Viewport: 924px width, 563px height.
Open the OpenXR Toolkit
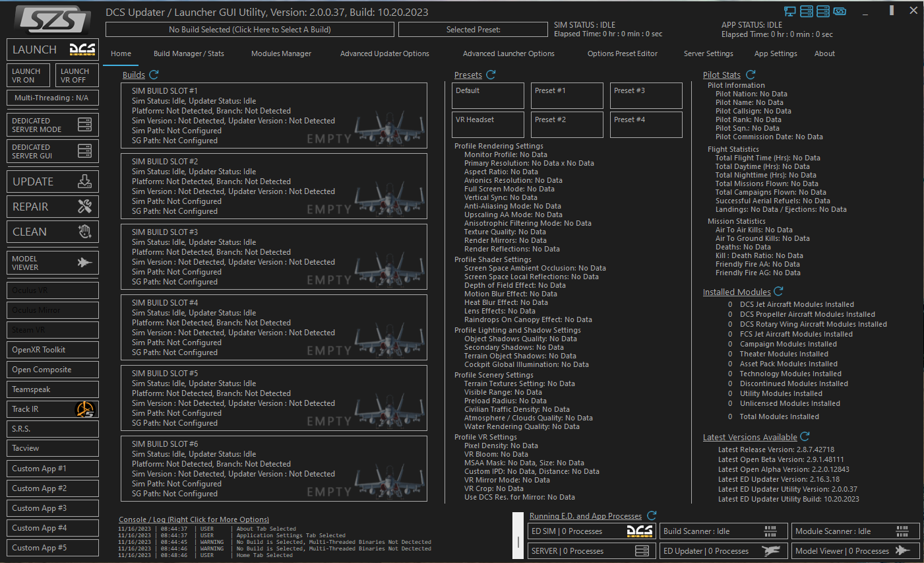(x=53, y=350)
